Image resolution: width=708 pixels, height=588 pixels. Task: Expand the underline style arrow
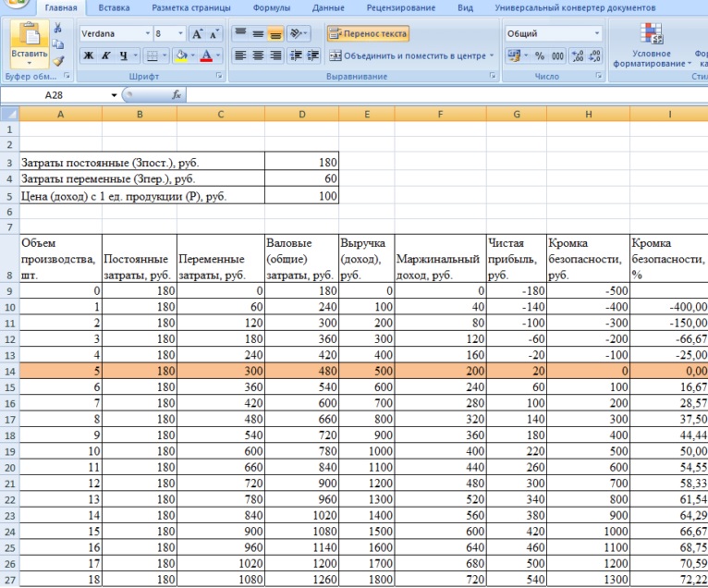[x=136, y=55]
